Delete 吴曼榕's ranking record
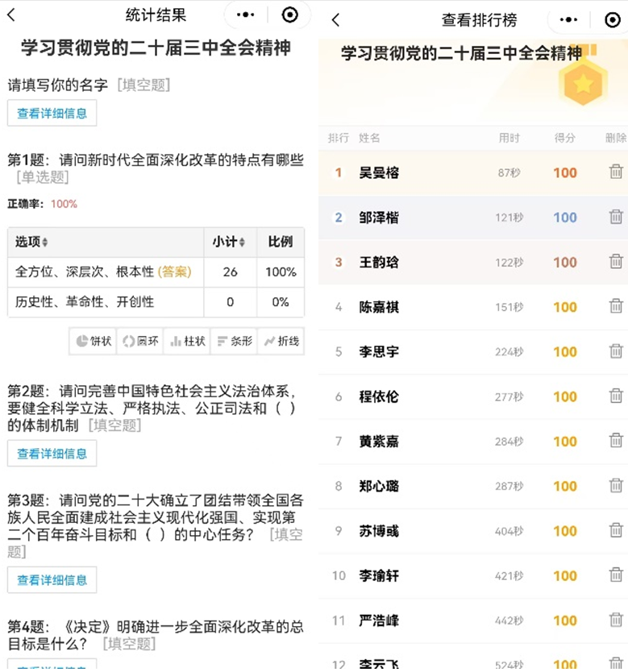 (615, 172)
